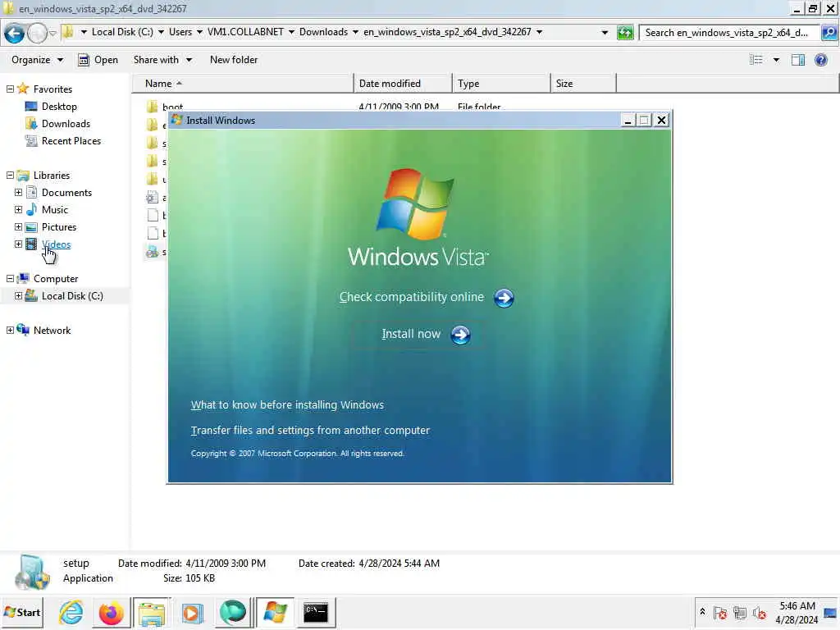Click the search magnifier icon

pyautogui.click(x=829, y=33)
